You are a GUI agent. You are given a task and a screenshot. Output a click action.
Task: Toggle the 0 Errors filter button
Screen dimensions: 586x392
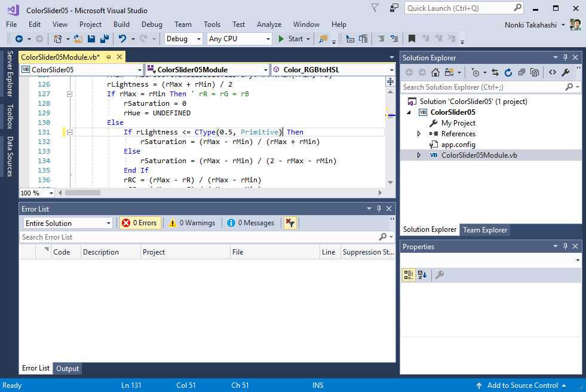[139, 223]
